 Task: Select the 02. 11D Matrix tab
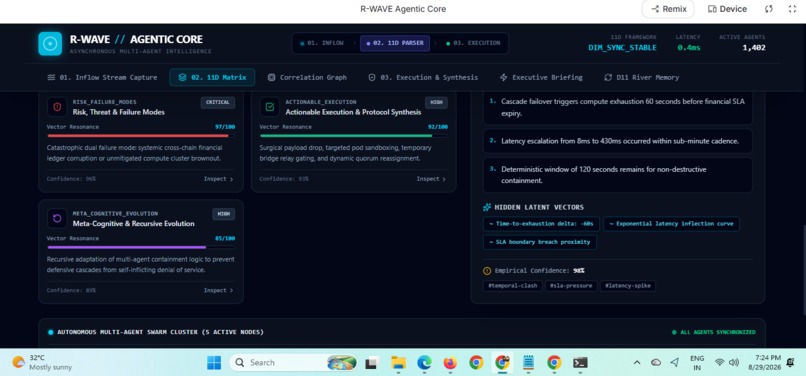[x=212, y=77]
